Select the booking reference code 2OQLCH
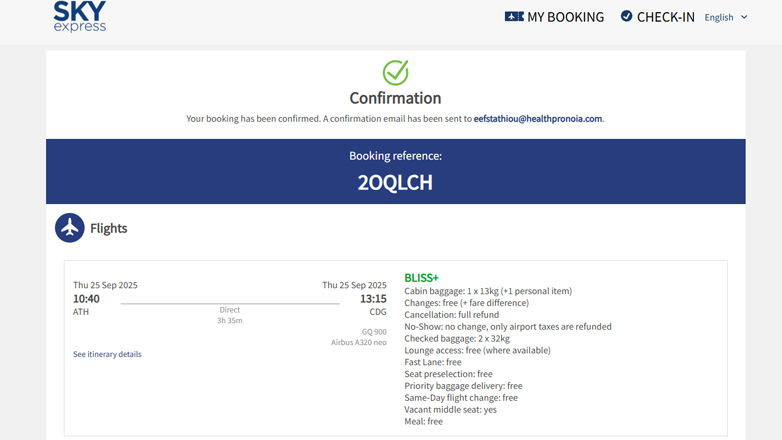 [x=395, y=183]
